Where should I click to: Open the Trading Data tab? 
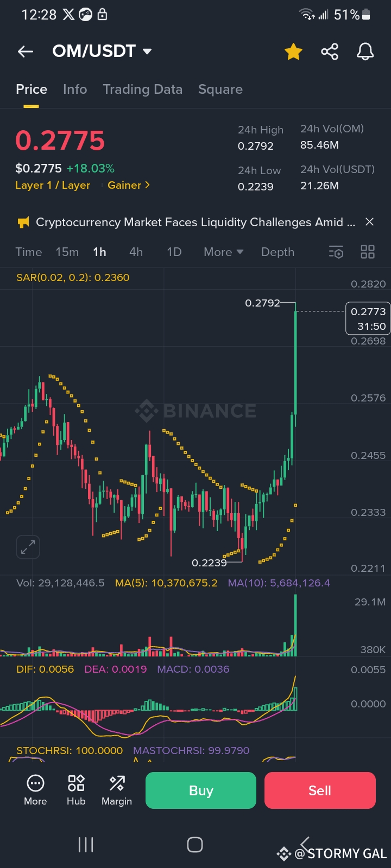point(143,89)
